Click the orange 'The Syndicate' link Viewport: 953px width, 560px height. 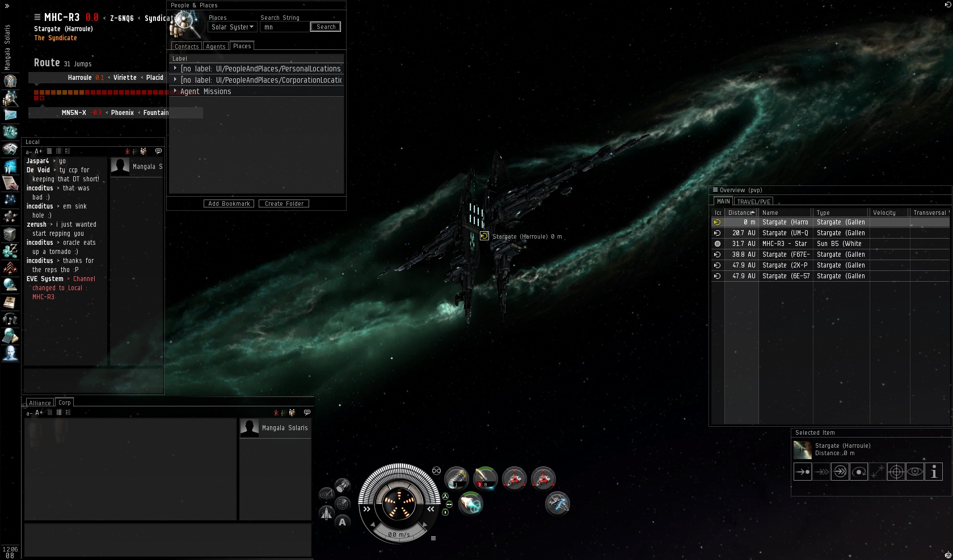coord(56,38)
